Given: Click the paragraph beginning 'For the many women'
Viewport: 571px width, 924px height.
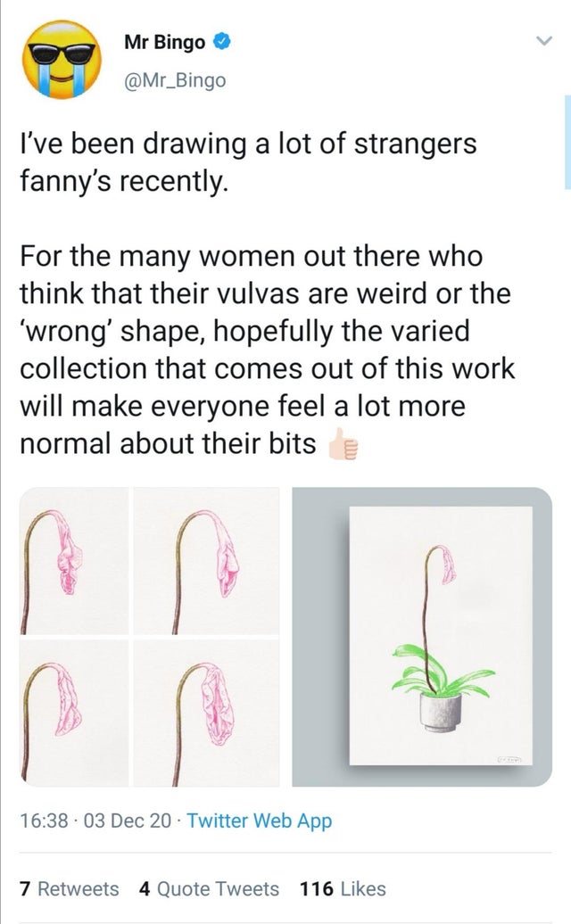Looking at the screenshot, I should (x=268, y=350).
